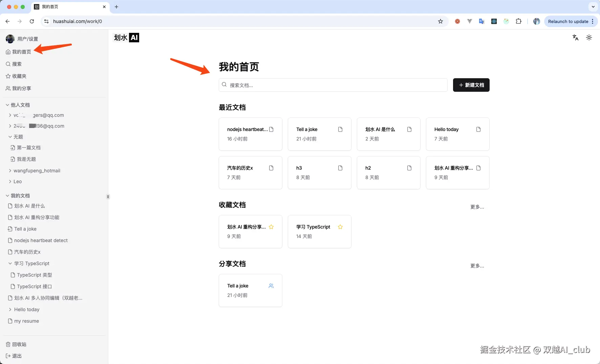Open the 我的分享 page

[x=22, y=88]
